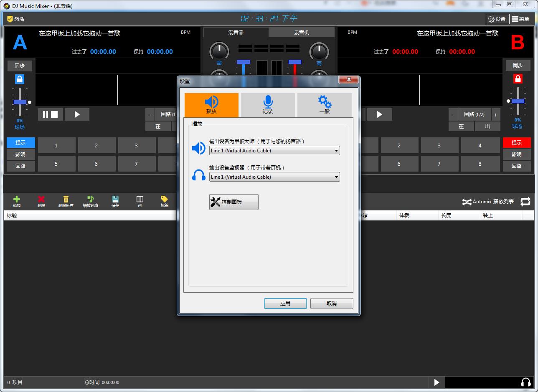Viewport: 538px width, 392px height.
Task: Click the headphones icon at bottom right
Action: [526, 382]
